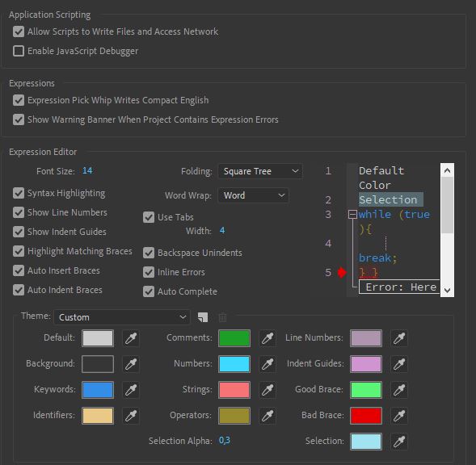Expand the Theme dropdown showing Custom
476x465 pixels.
pos(122,317)
